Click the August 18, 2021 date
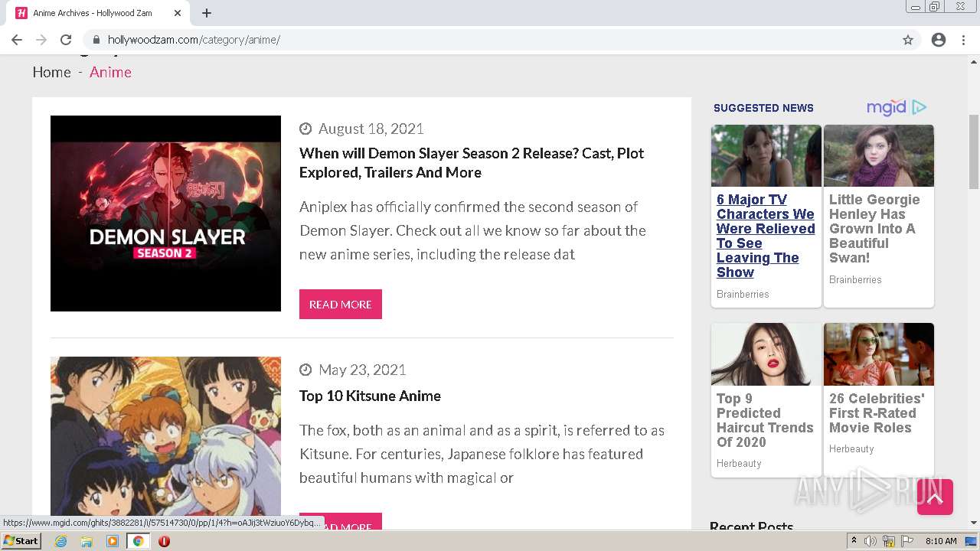The image size is (980, 551). (x=371, y=129)
